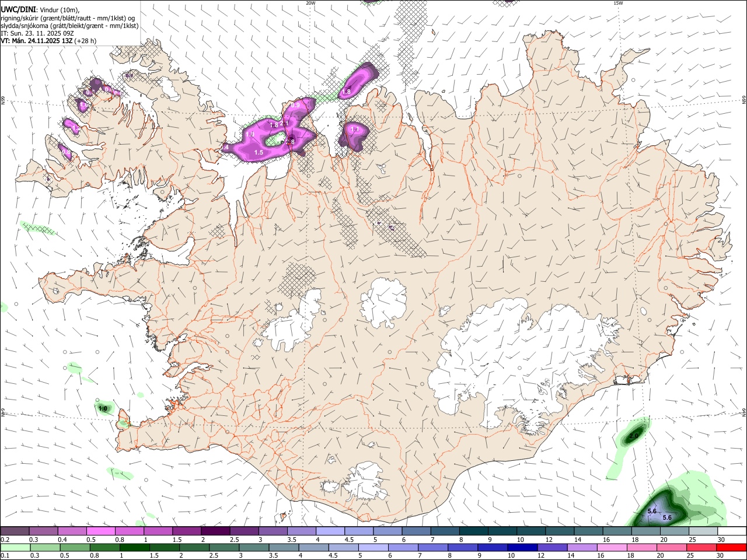Click the 1.1 snowfall value label
747x560 pixels.
tap(355, 129)
